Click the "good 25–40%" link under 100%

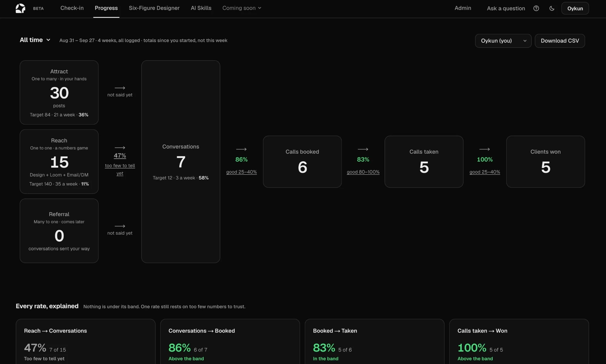point(484,172)
